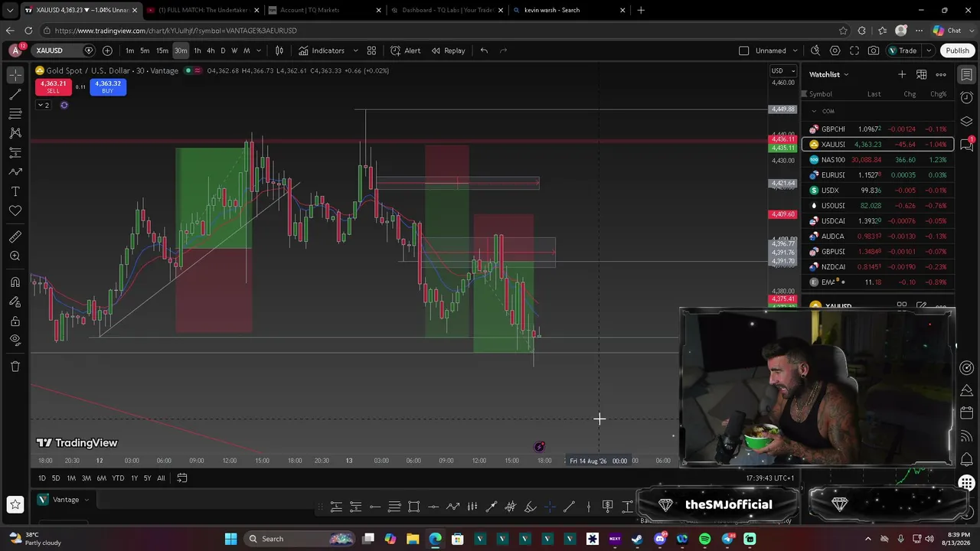This screenshot has width=980, height=551.
Task: Open more timeframes dropdown arrow
Action: pyautogui.click(x=259, y=51)
